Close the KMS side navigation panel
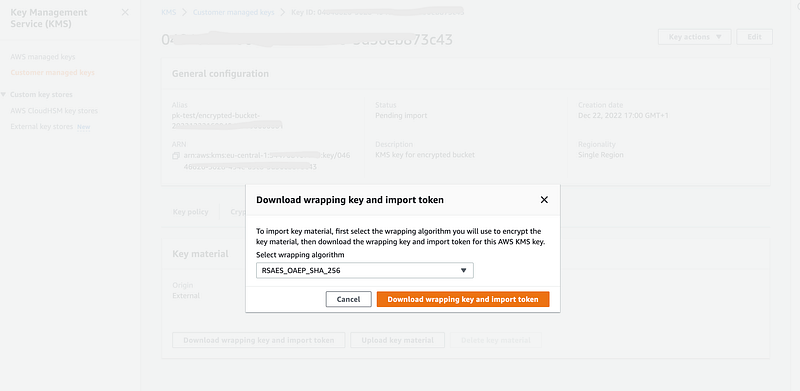Viewport: 800px width, 391px height. tap(125, 12)
